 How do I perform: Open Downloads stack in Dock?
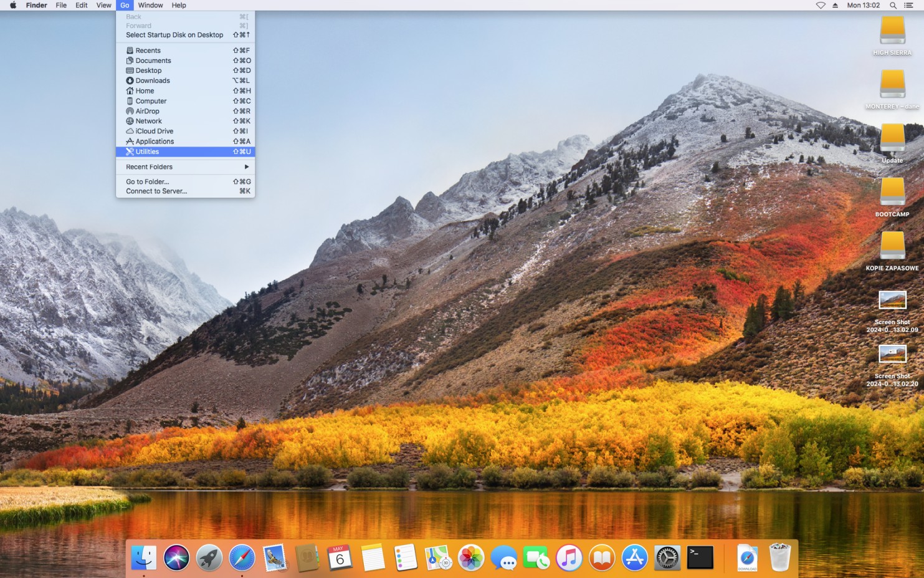point(747,557)
